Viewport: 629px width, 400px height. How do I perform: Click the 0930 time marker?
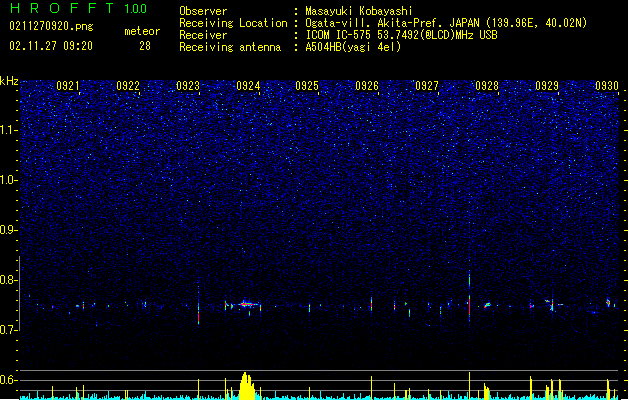(607, 86)
